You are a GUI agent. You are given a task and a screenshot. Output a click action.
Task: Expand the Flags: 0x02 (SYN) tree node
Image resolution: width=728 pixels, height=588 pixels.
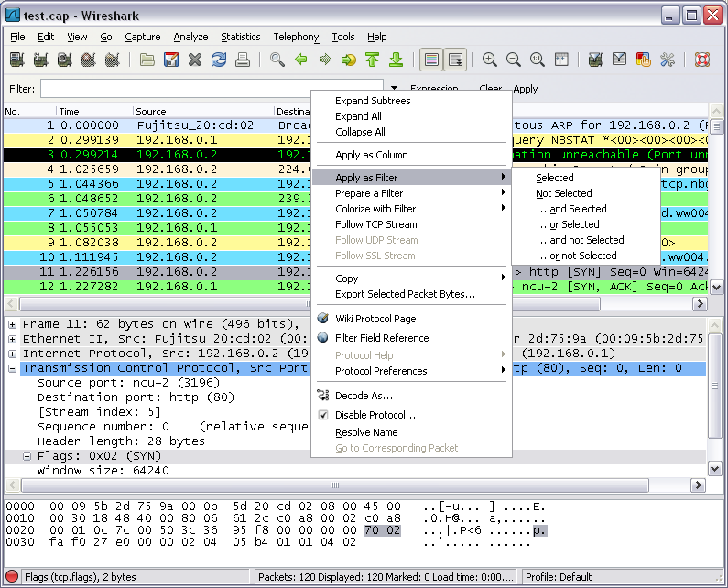click(27, 456)
